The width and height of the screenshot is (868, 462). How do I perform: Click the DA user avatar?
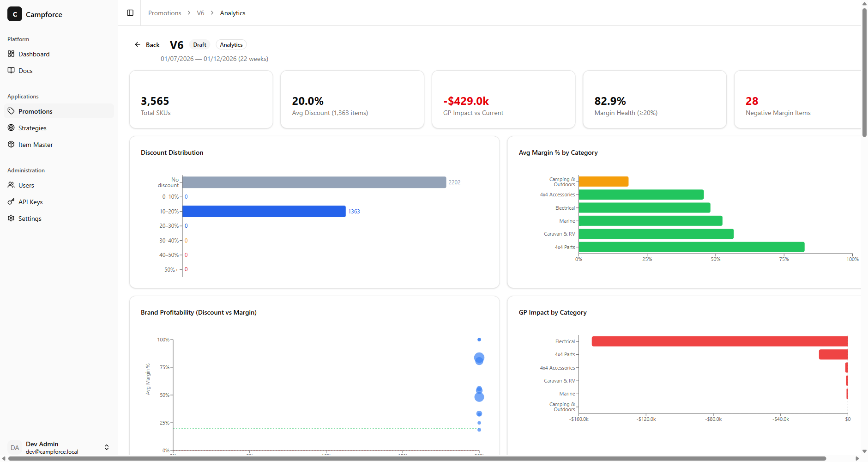click(15, 447)
